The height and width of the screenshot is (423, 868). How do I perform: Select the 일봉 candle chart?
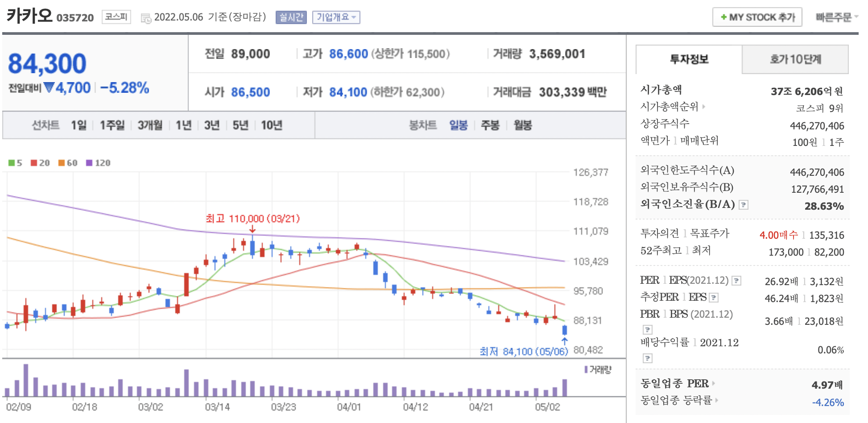pyautogui.click(x=458, y=125)
